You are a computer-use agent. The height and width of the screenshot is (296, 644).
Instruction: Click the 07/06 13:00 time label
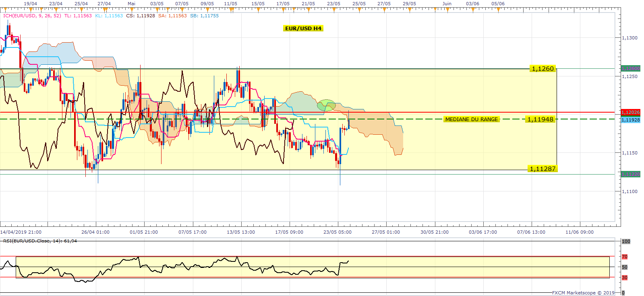531,232
